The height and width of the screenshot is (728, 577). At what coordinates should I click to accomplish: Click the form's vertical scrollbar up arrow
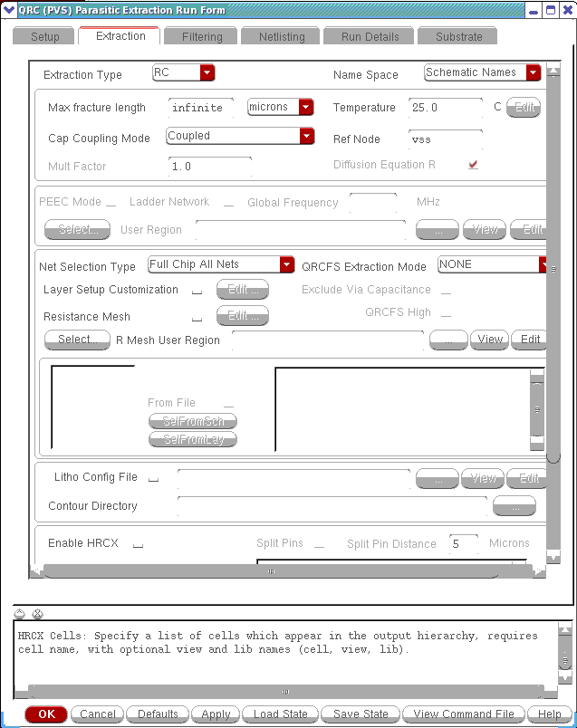(x=553, y=70)
